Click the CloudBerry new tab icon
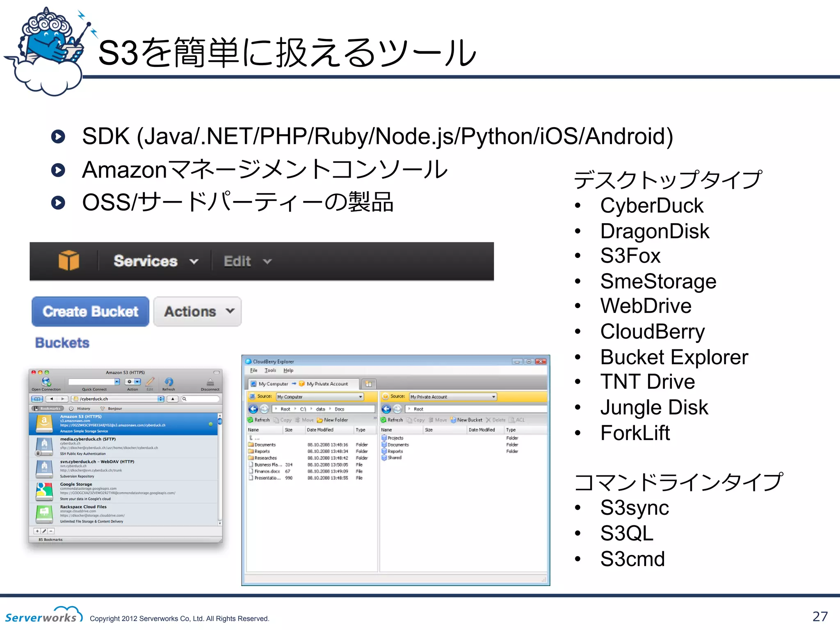840x630 pixels. point(369,384)
